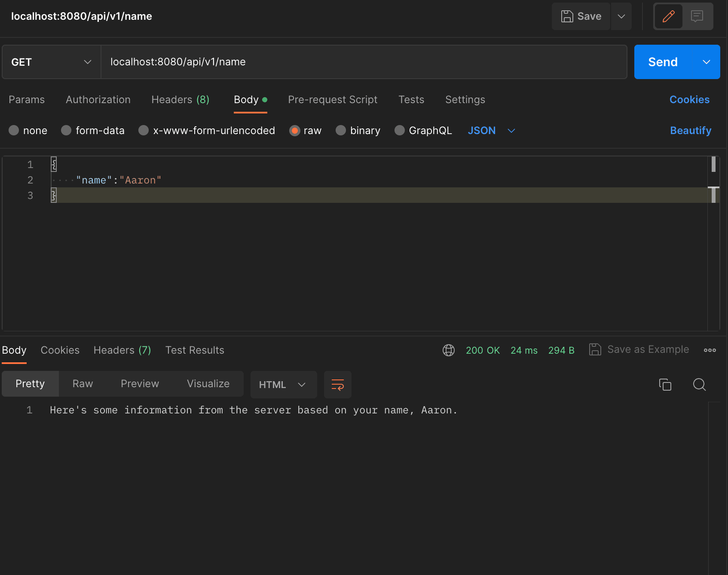Select the form-data radio button
728x575 pixels.
pyautogui.click(x=66, y=130)
